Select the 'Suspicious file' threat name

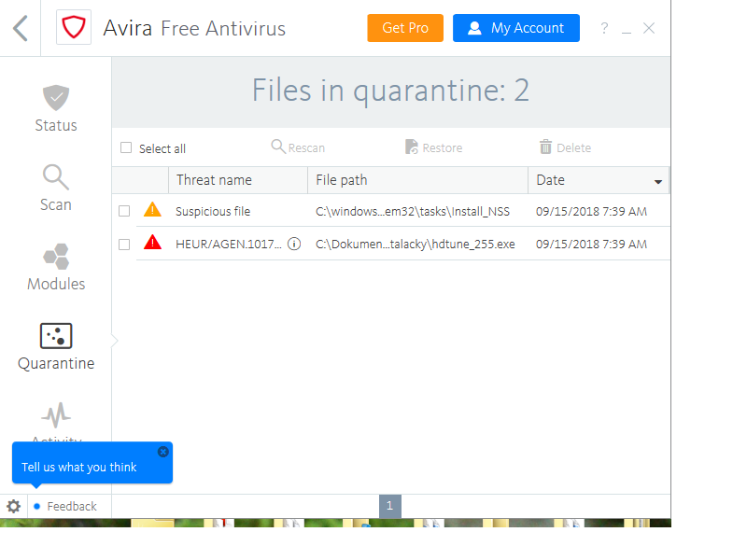click(x=213, y=212)
